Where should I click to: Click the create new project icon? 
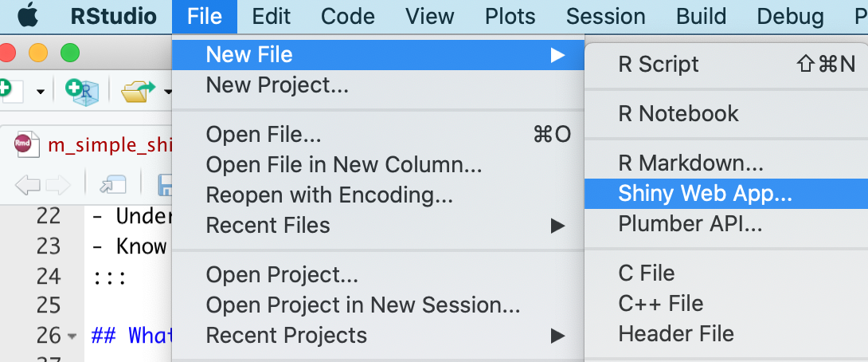pyautogui.click(x=83, y=92)
